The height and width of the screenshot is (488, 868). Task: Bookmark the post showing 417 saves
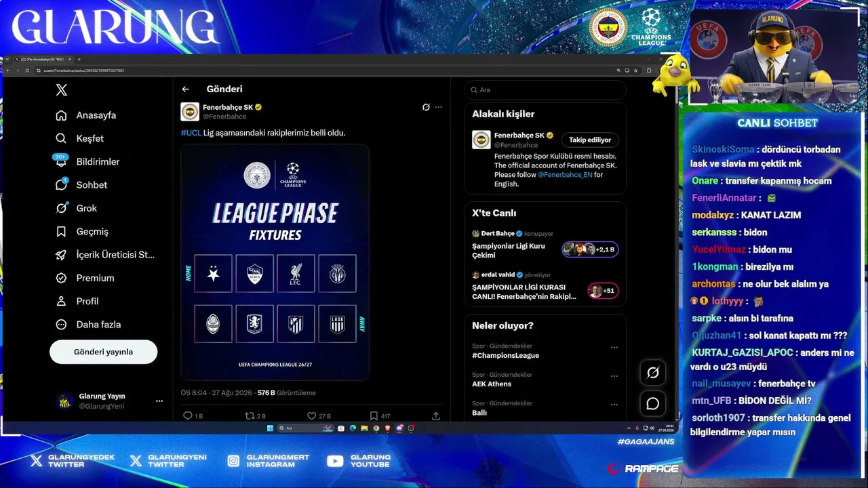[374, 415]
